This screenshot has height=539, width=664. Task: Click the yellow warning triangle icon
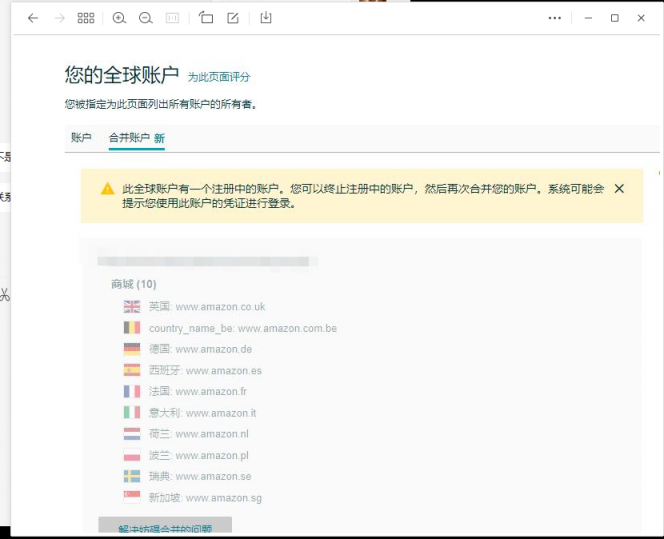(108, 188)
